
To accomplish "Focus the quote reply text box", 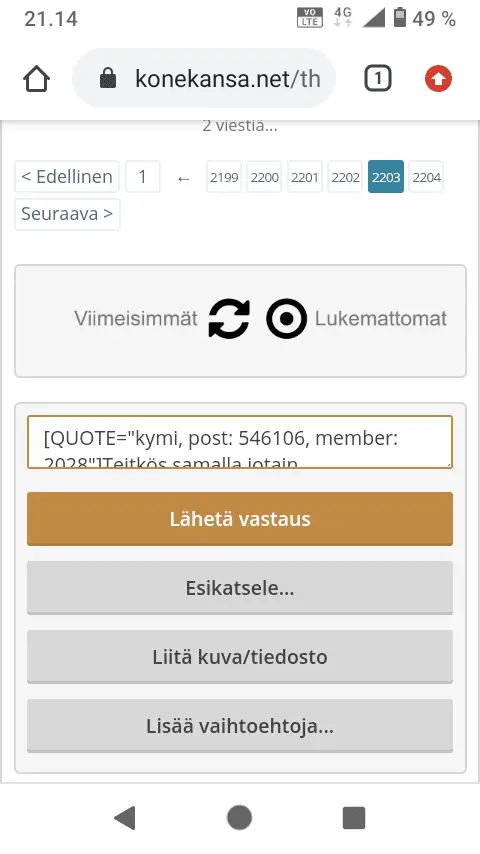I will click(240, 442).
